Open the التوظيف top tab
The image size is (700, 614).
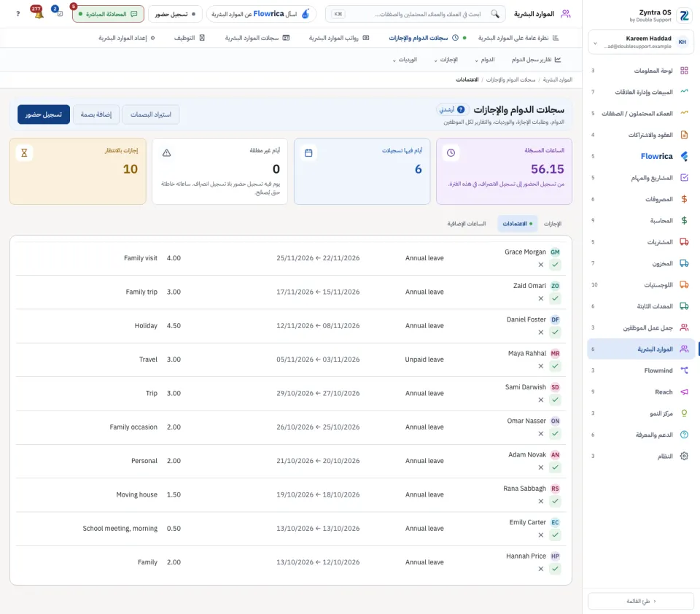point(190,38)
